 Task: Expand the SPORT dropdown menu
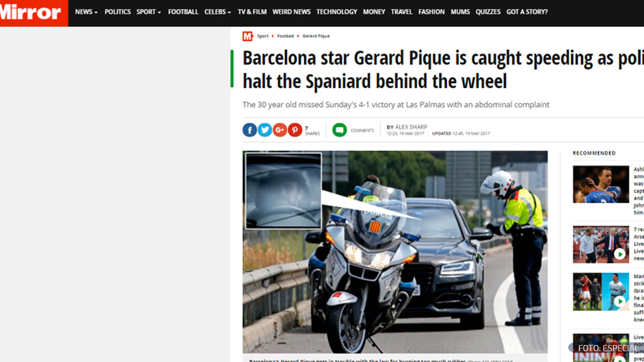tap(149, 12)
